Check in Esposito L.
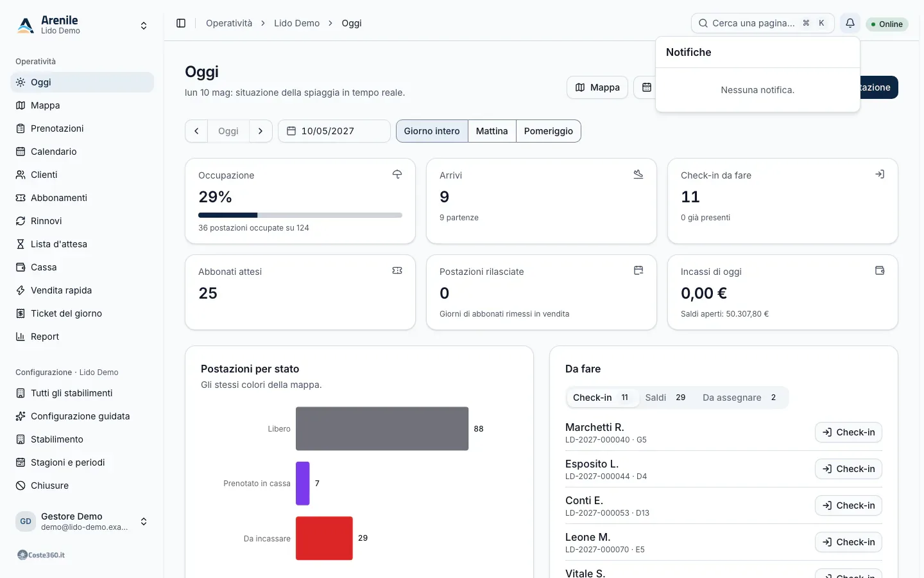 click(848, 469)
